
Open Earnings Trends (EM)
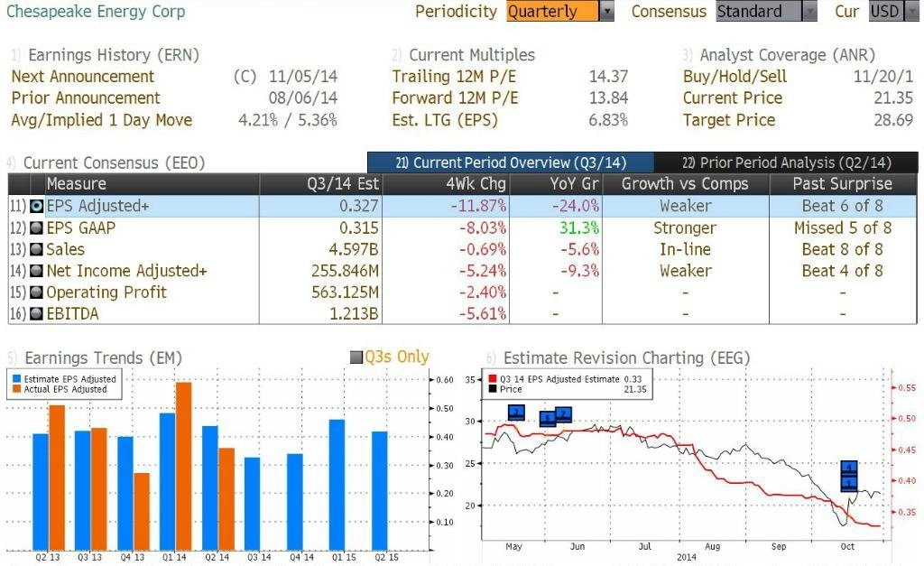click(103, 357)
